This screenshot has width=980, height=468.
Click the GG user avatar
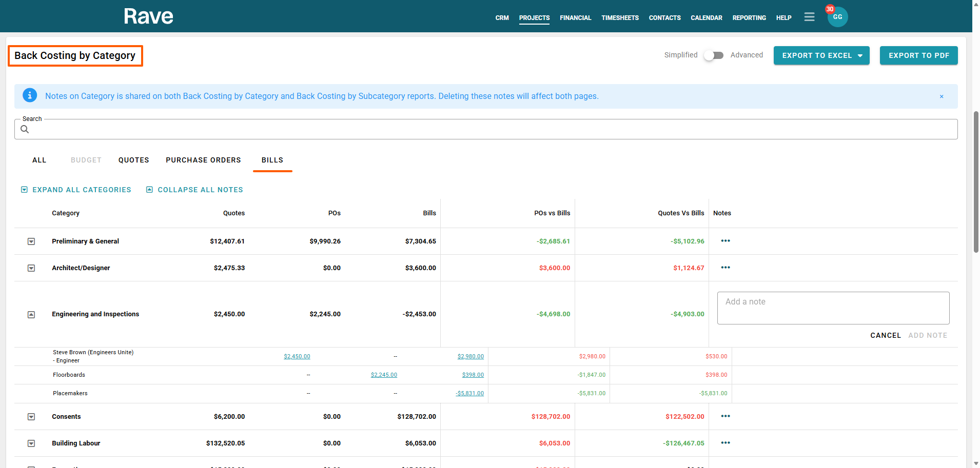point(837,17)
